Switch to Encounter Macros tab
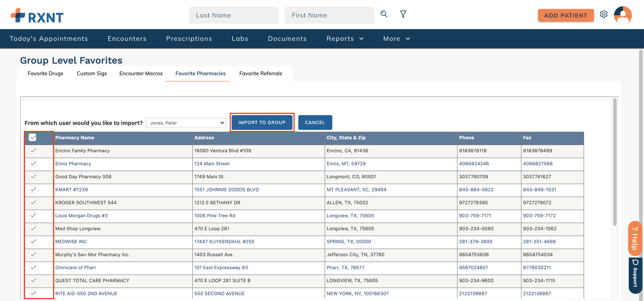 click(141, 73)
